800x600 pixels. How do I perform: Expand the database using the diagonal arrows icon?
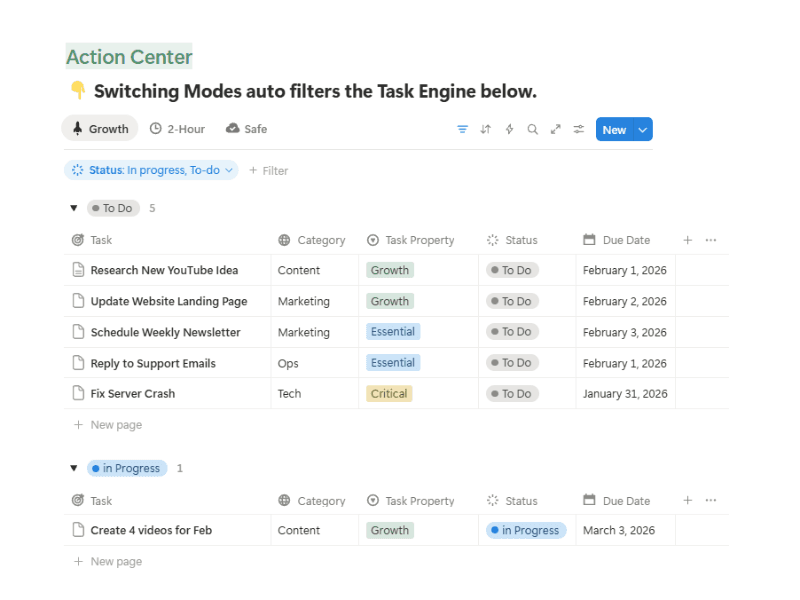click(556, 129)
